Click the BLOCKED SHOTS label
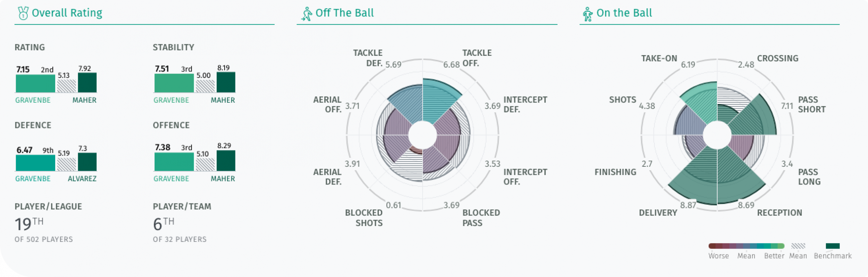The height and width of the screenshot is (277, 868). [364, 218]
